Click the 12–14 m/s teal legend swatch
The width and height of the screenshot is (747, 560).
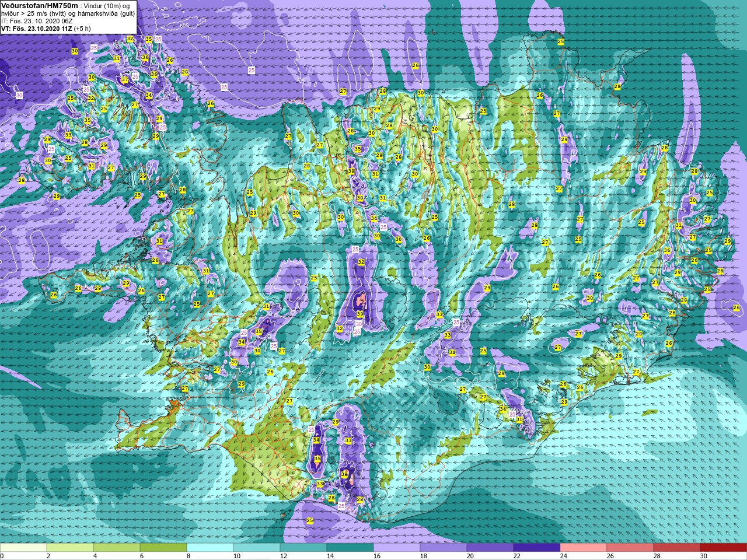click(303, 548)
